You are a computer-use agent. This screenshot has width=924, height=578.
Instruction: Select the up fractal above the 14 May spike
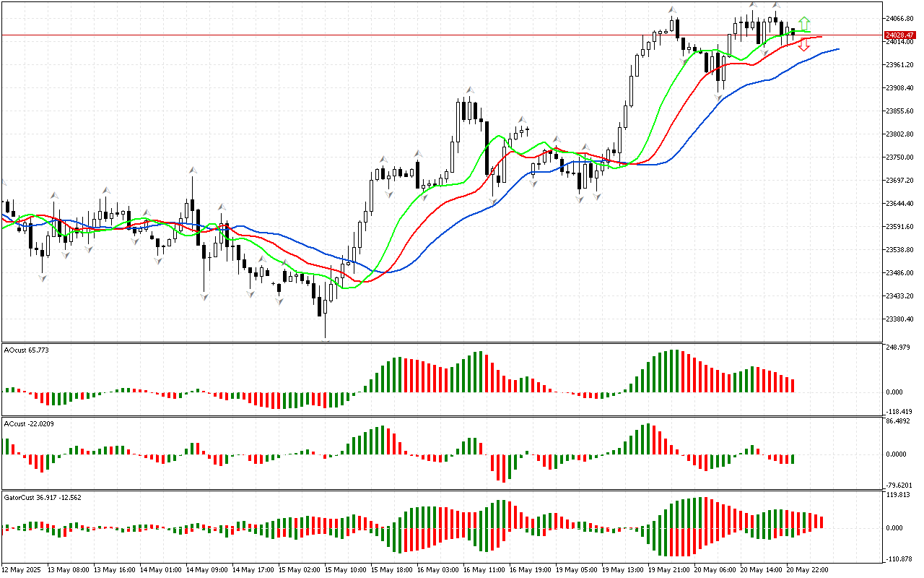coord(193,171)
